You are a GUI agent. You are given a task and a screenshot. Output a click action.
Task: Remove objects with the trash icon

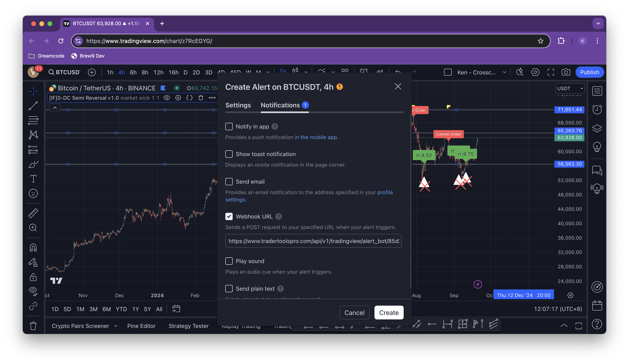(x=33, y=326)
